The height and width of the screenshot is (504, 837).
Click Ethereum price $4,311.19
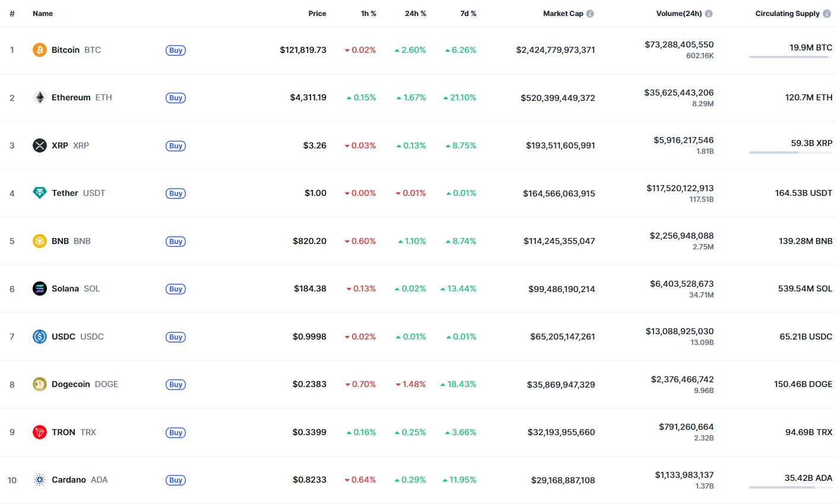(x=308, y=97)
